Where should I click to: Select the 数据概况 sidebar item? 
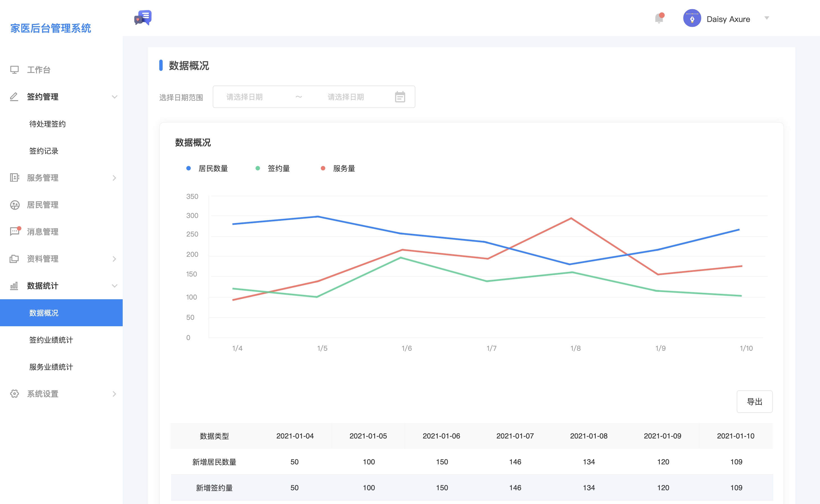tap(61, 313)
